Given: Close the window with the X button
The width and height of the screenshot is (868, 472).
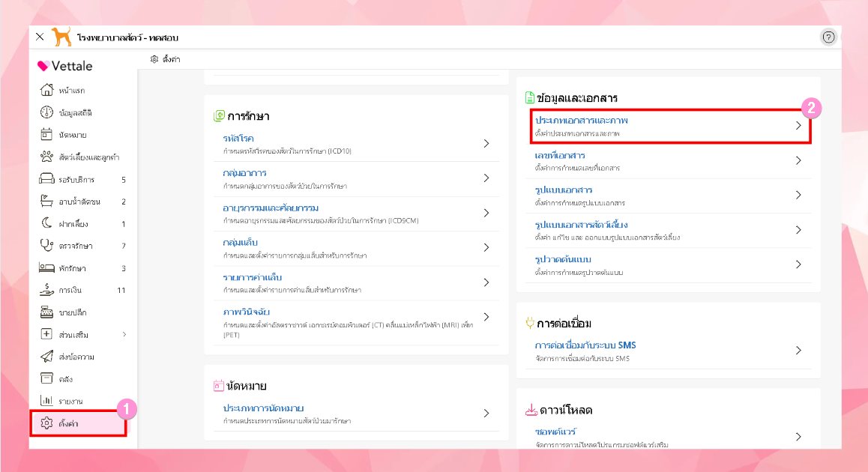Looking at the screenshot, I should click(x=40, y=37).
